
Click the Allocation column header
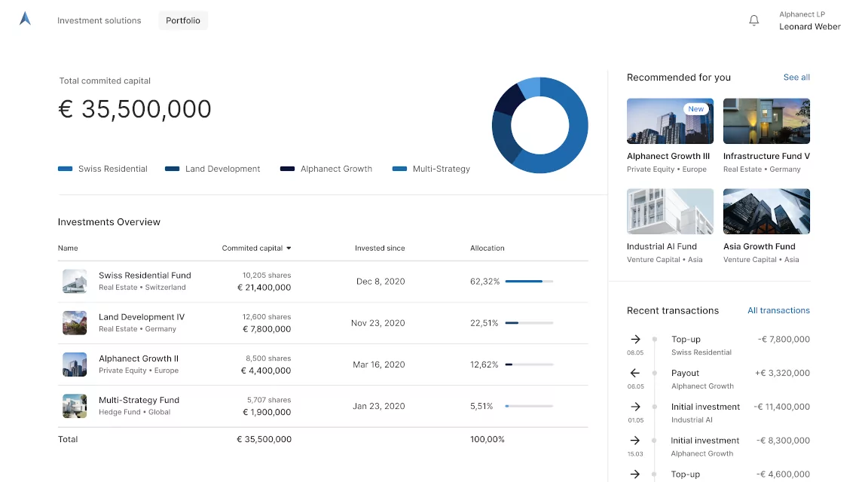point(487,249)
